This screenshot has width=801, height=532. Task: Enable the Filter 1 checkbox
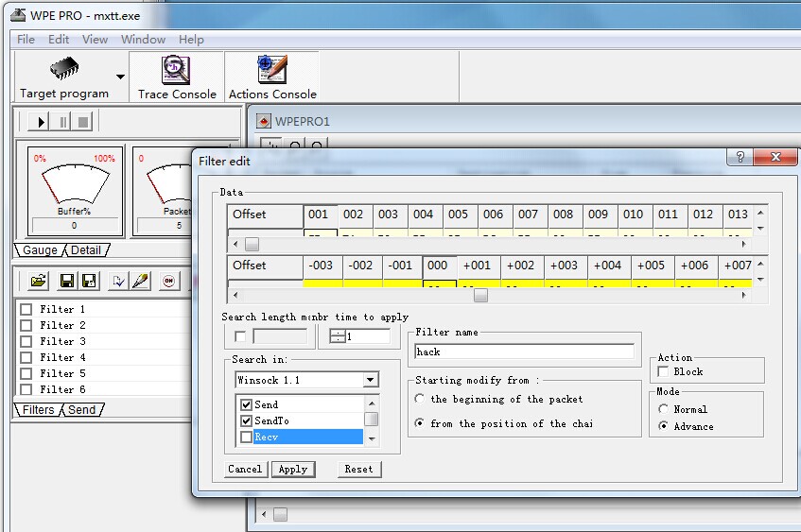[26, 309]
